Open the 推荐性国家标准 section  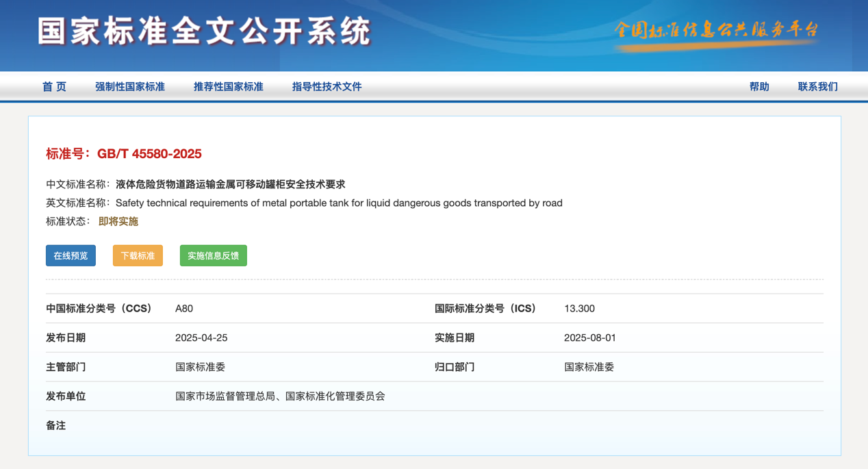pyautogui.click(x=228, y=87)
